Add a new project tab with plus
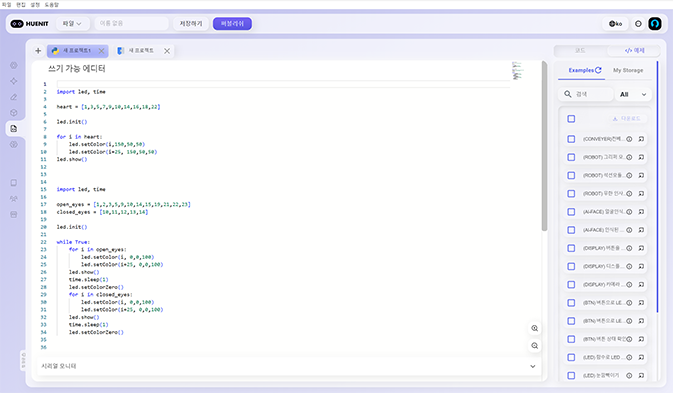 point(38,51)
